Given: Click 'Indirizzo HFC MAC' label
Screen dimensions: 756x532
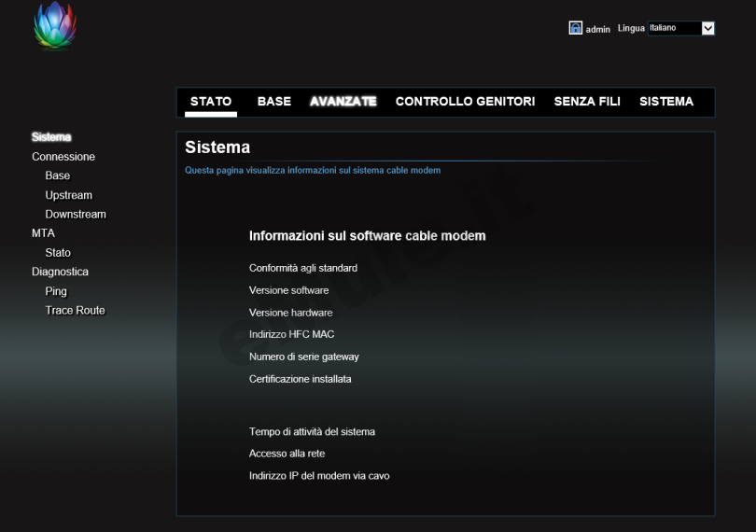Looking at the screenshot, I should click(x=291, y=334).
